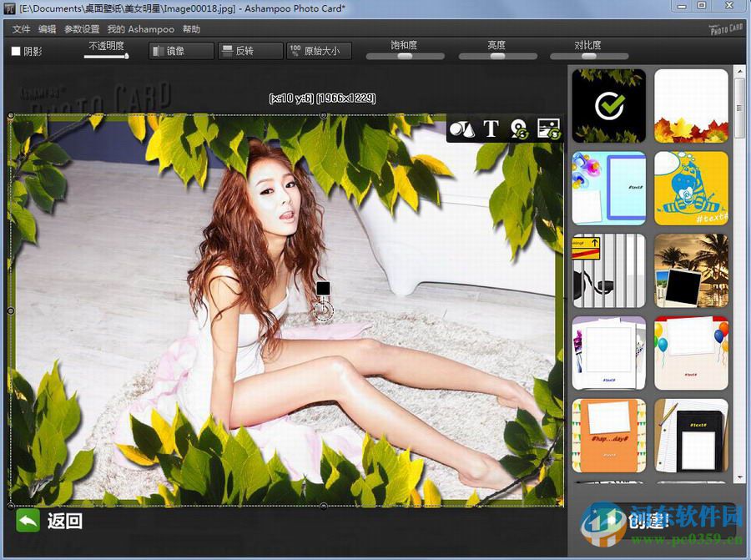Select the green checkmark template thumbnail

point(608,106)
